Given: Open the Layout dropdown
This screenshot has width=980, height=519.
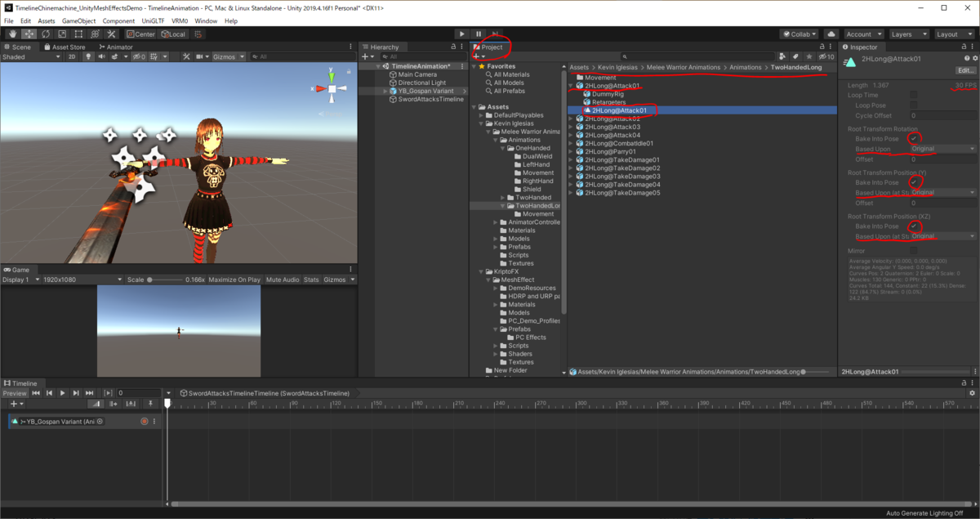Looking at the screenshot, I should [x=952, y=34].
